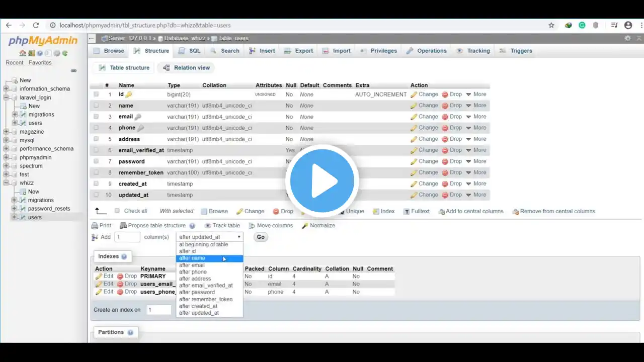Click the navigation panel link icon under Favorites
Screen dimensions: 644x362
point(73,71)
